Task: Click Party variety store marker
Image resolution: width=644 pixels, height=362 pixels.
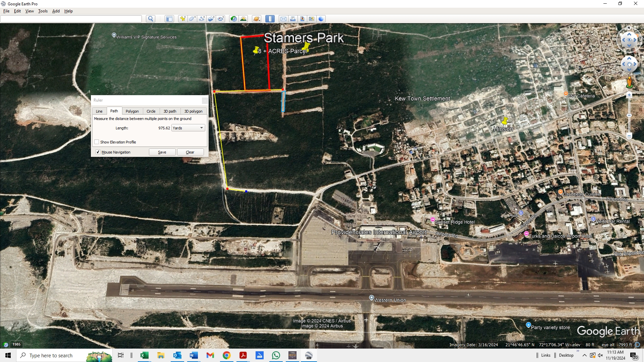Action: pyautogui.click(x=528, y=325)
